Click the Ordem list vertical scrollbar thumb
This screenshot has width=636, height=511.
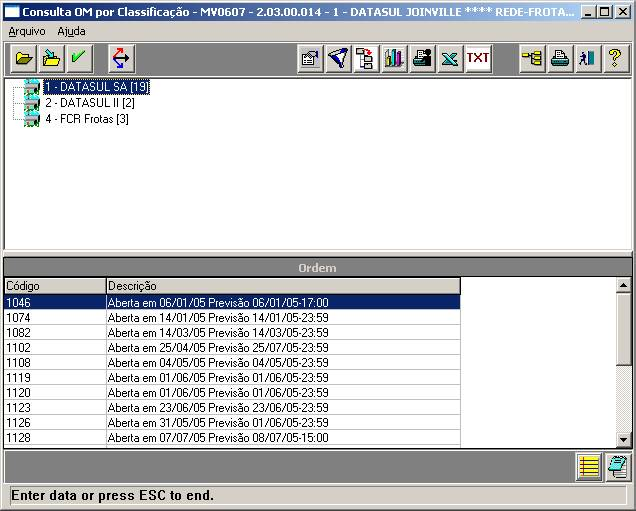[x=623, y=329]
